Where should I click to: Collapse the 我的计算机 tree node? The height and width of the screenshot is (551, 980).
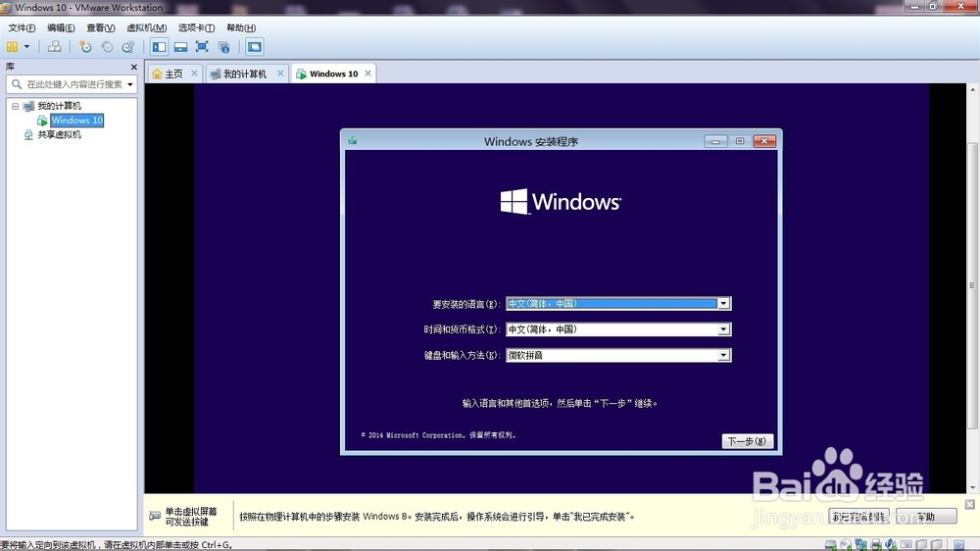16,106
